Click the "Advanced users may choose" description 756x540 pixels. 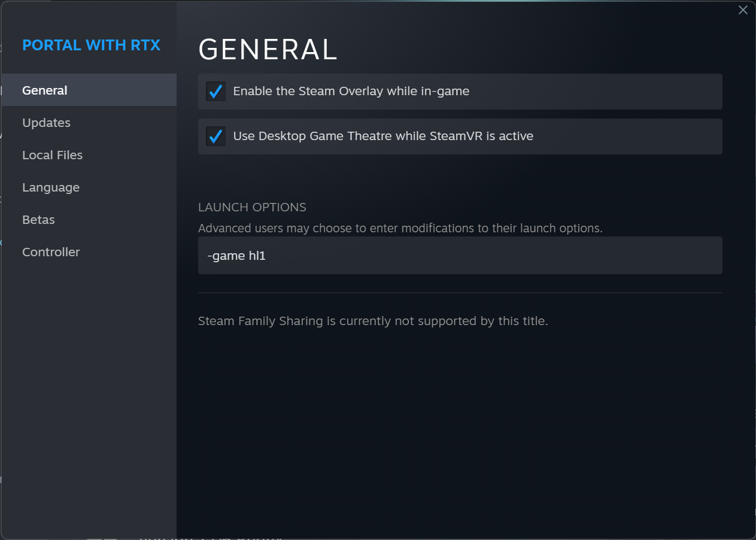tap(400, 228)
